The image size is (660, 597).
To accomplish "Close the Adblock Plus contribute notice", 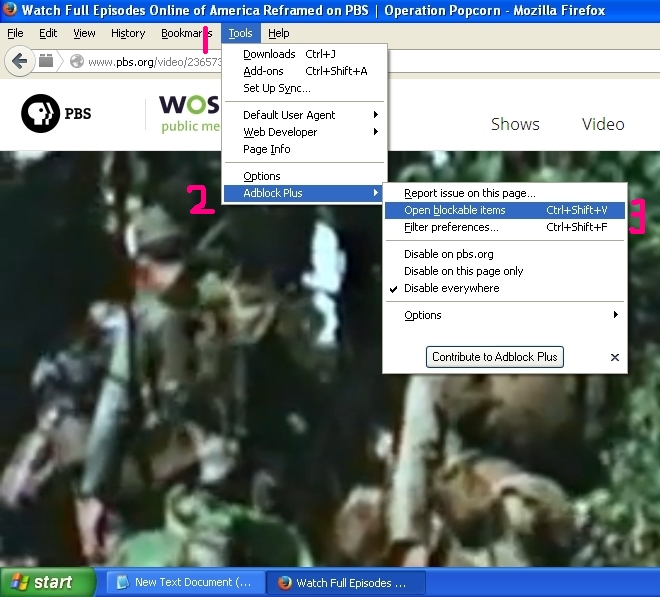I will tap(615, 357).
